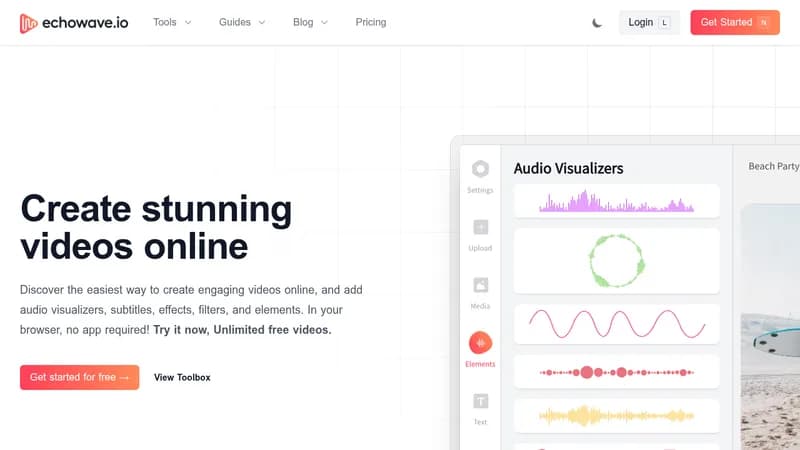Pick the purple bar spectrum visualizer

[616, 201]
